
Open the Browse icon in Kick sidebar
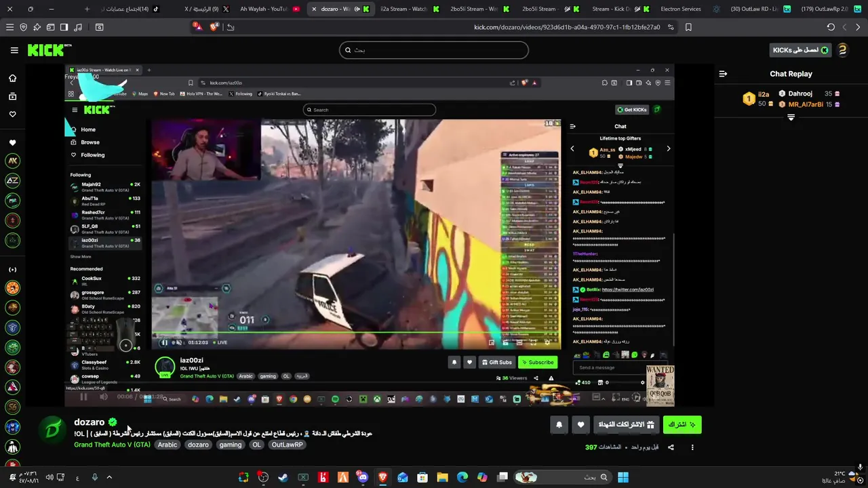coord(12,96)
